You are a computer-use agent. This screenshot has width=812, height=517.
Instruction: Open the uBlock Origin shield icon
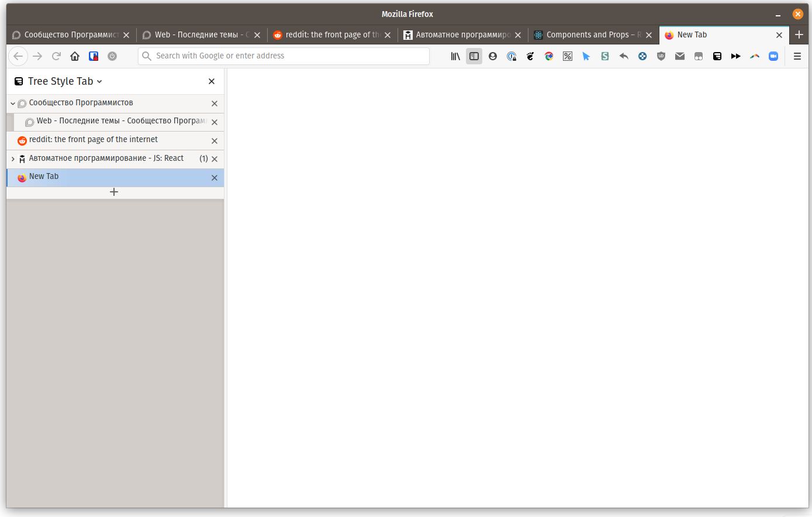click(x=661, y=56)
